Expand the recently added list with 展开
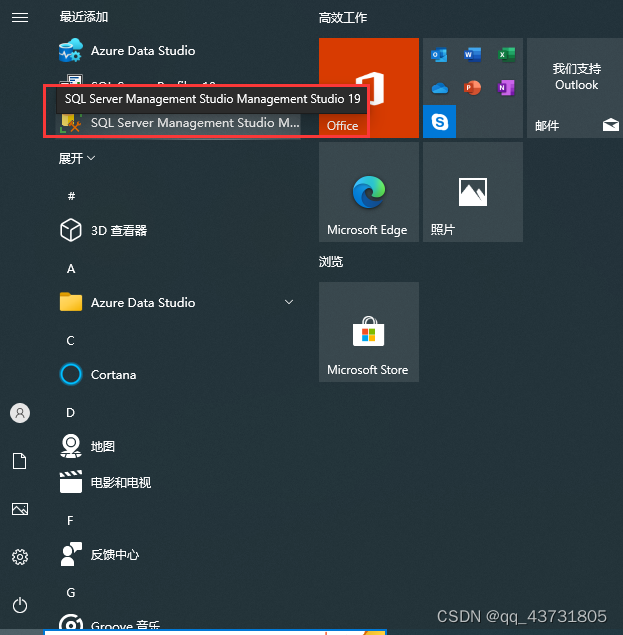 click(x=77, y=158)
